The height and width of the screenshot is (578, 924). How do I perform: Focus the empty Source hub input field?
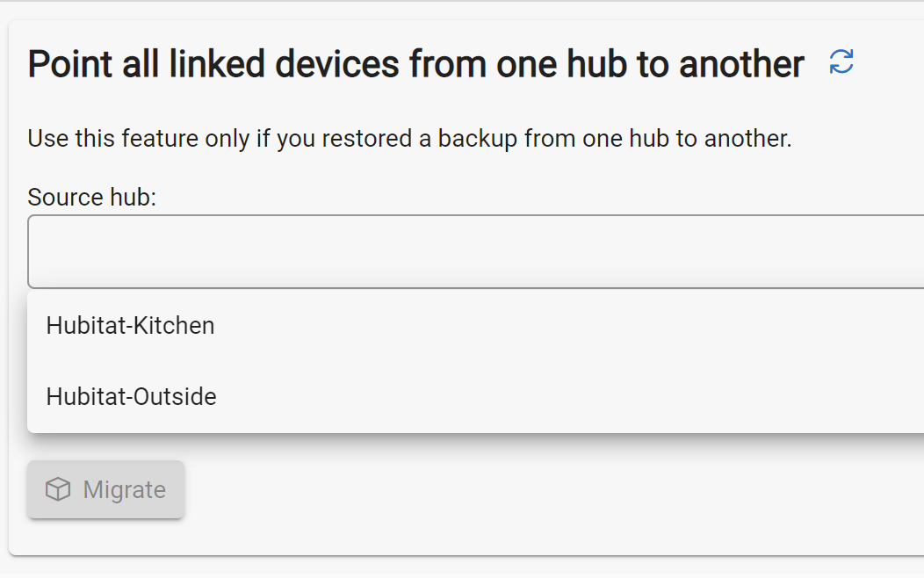474,252
